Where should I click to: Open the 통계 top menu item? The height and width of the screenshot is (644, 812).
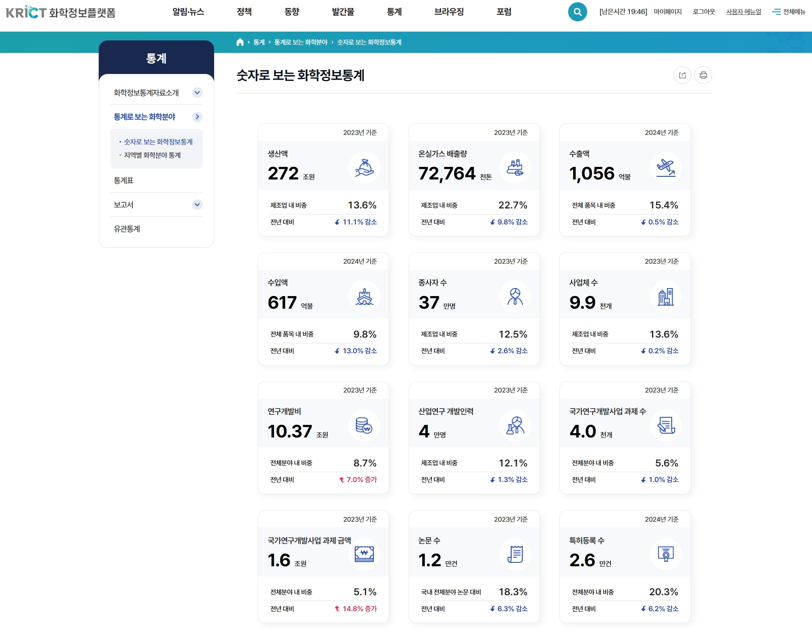pos(394,12)
